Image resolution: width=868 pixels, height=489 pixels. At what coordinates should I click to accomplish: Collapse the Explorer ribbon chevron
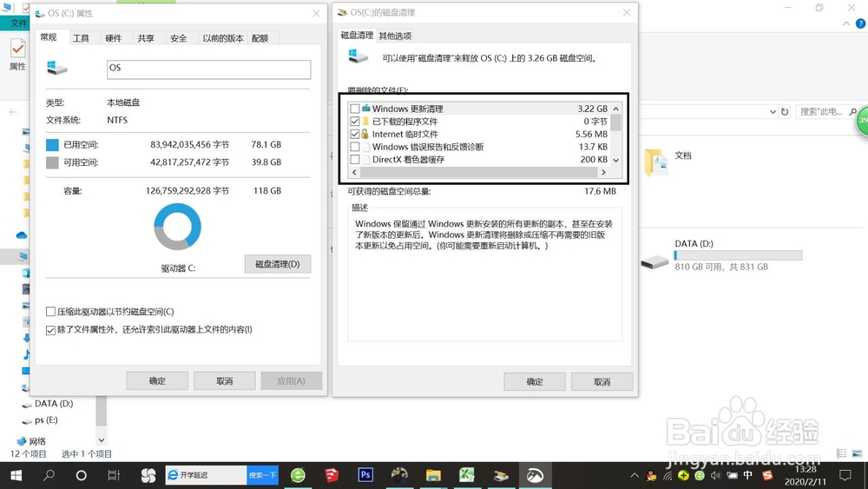pyautogui.click(x=845, y=23)
